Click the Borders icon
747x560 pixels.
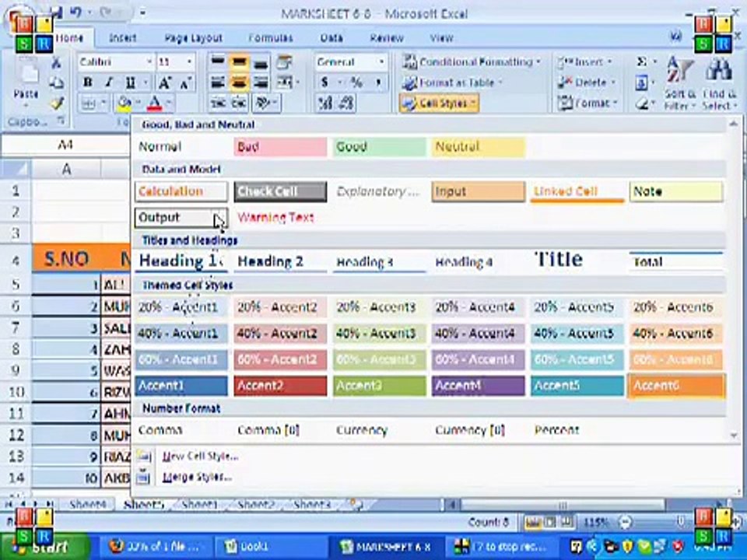89,103
